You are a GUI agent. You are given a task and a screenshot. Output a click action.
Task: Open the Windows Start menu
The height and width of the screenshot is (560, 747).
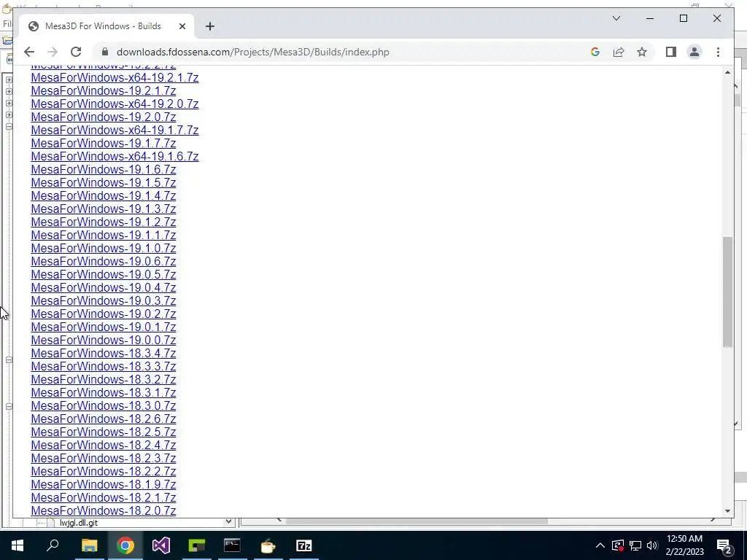pos(18,545)
